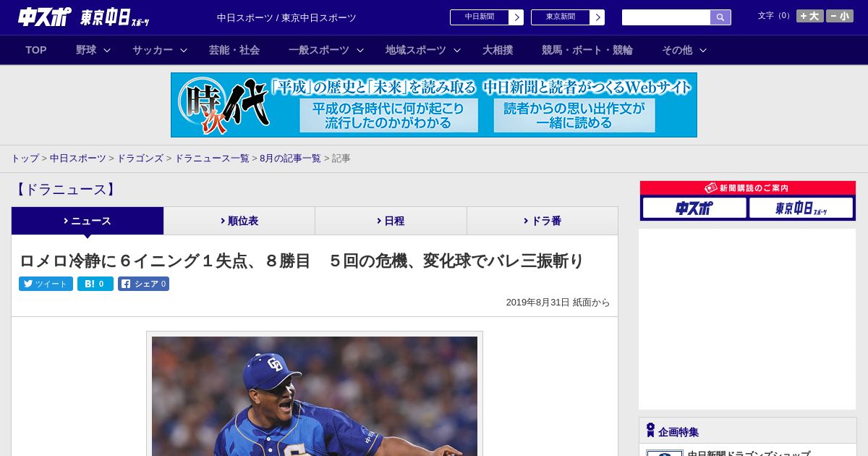Click the arrow beside 中日新聞

click(516, 17)
